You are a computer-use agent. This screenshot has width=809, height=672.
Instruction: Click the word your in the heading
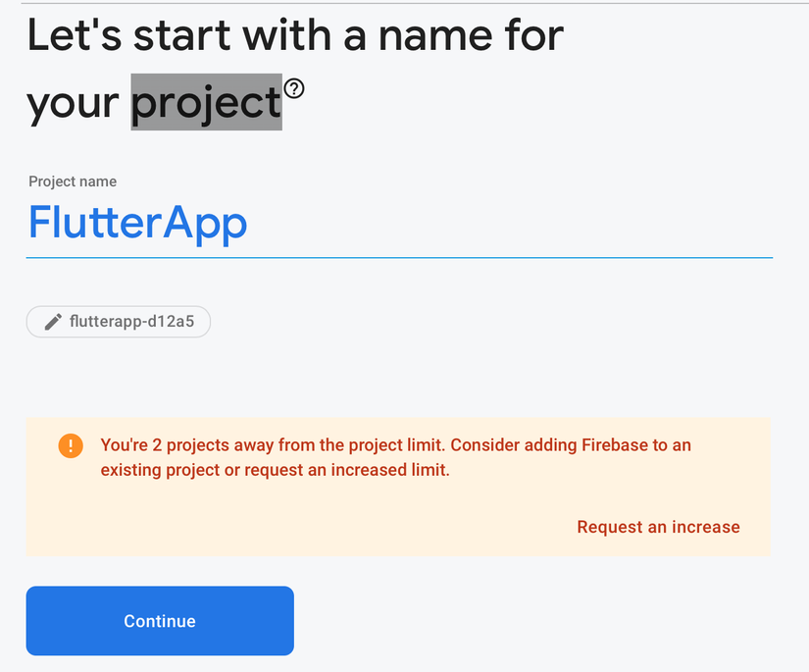(x=74, y=103)
